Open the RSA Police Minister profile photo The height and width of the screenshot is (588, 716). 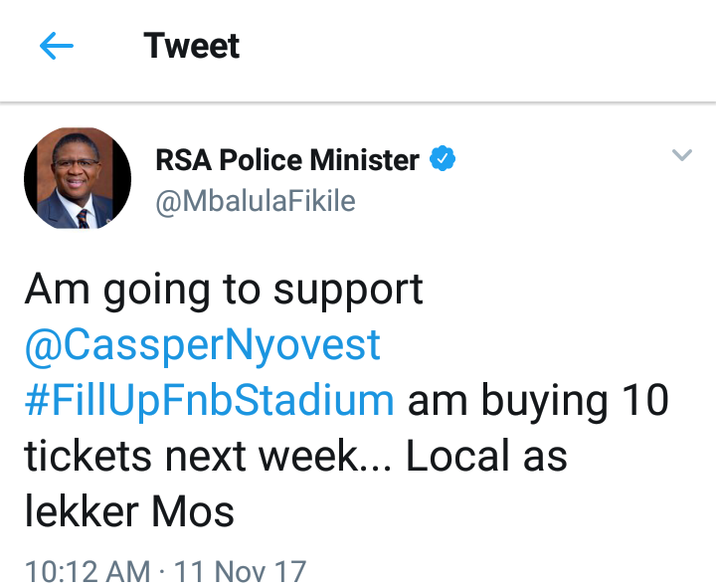pos(78,178)
